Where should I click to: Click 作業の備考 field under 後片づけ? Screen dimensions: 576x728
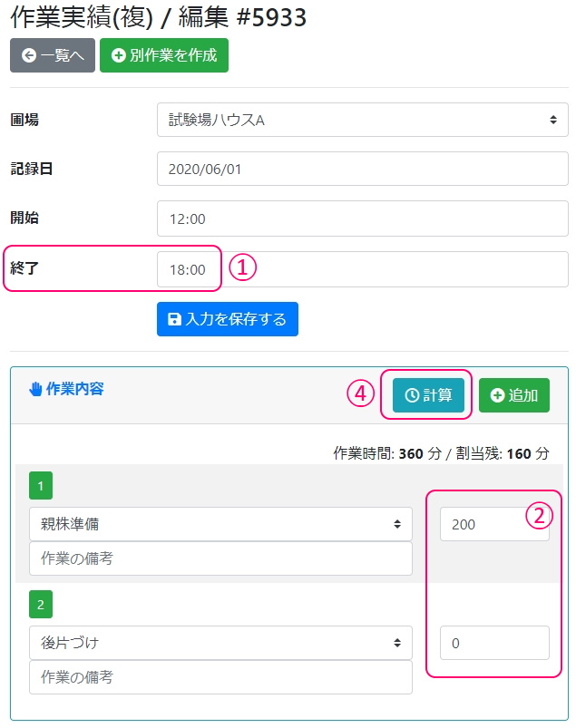[x=220, y=677]
